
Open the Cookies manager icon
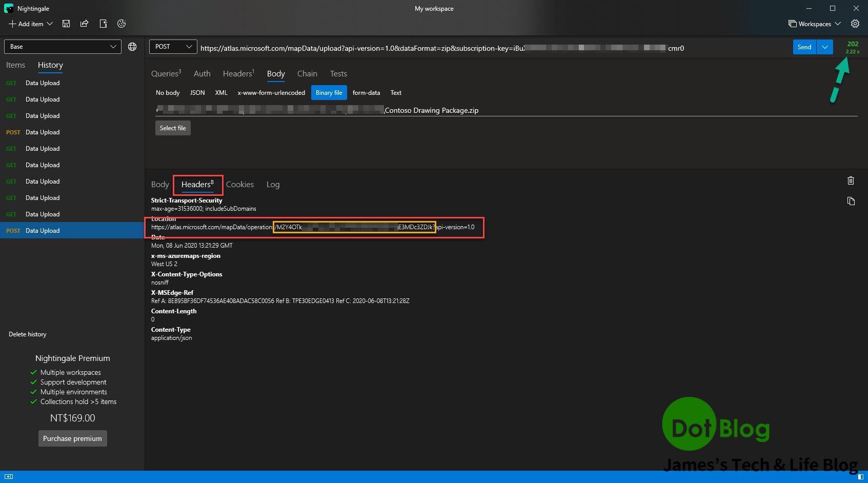coord(122,24)
